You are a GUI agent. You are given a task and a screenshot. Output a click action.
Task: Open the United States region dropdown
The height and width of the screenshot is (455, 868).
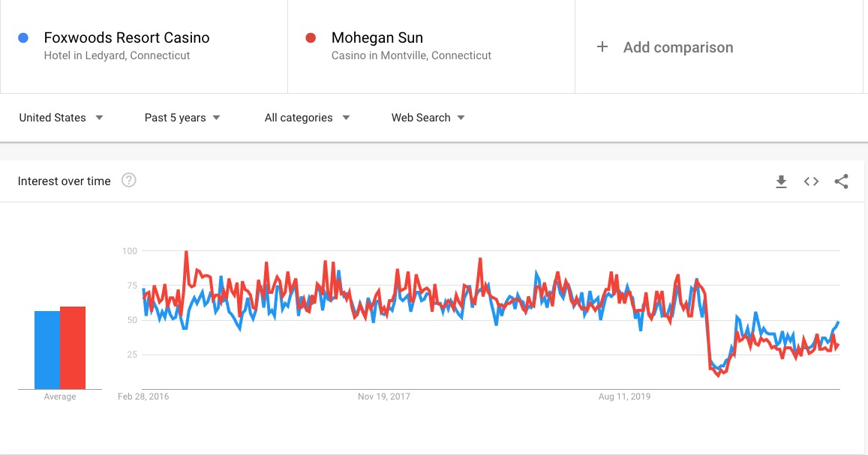61,118
